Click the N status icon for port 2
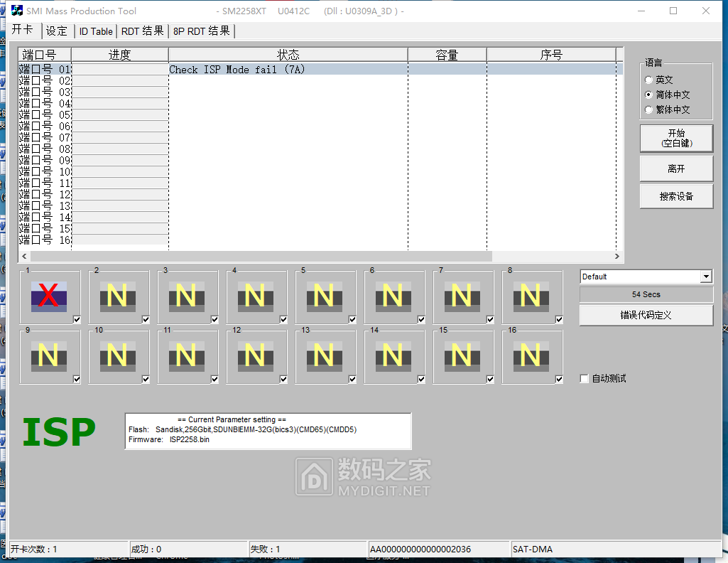This screenshot has width=728, height=563. tap(117, 296)
